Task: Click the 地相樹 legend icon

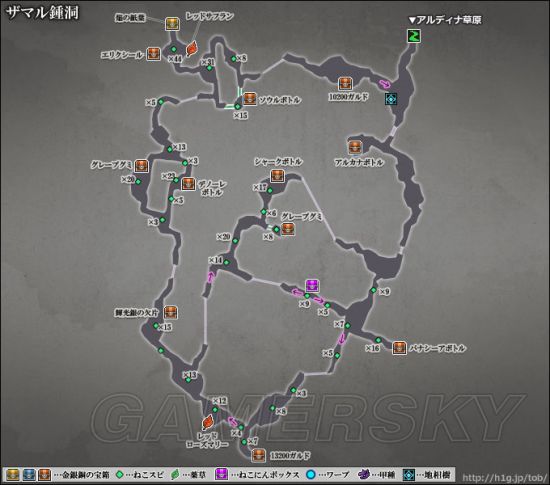Action: [x=409, y=475]
